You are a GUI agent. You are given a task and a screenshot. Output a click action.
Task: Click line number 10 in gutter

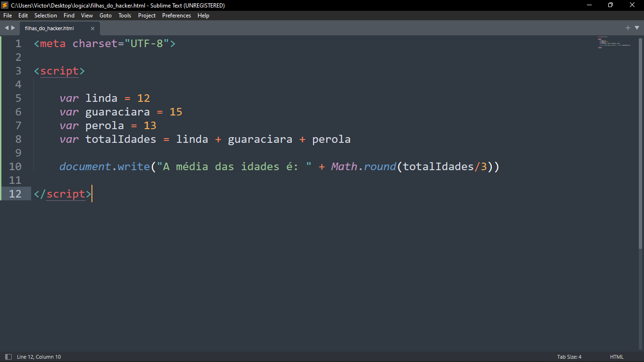(15, 166)
